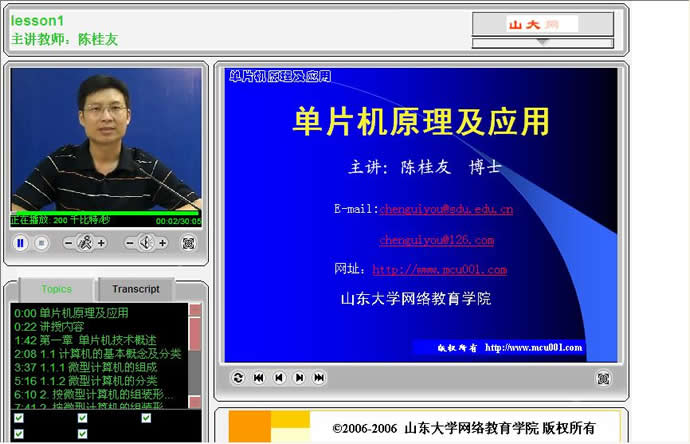
Task: Jump to topic 0:22 讲授内容
Action: [x=49, y=327]
